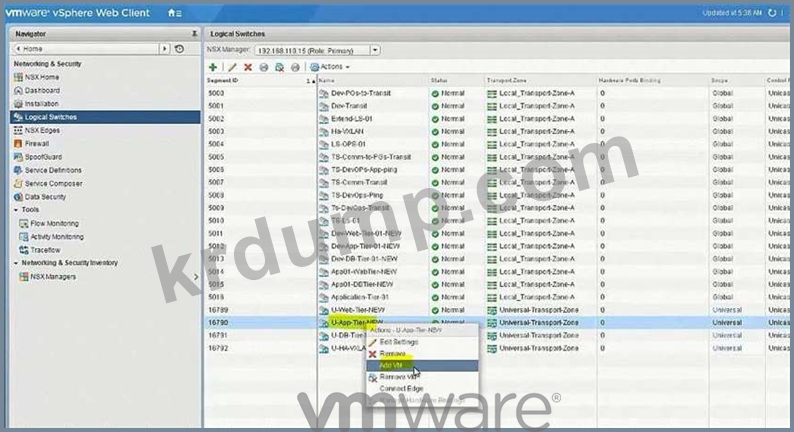Select the U-Web-Tier-NEW logical switch
Viewport: 794px width, 432px height.
[496, 309]
